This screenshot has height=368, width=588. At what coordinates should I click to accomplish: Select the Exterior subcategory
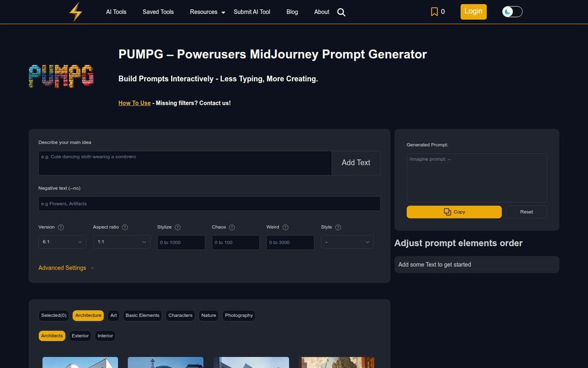tap(80, 336)
